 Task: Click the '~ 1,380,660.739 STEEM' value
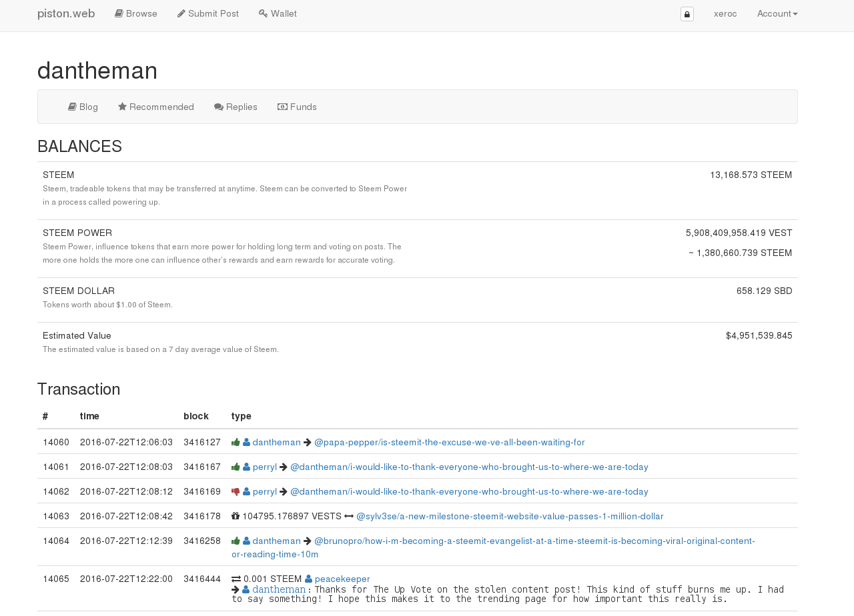[x=741, y=253]
